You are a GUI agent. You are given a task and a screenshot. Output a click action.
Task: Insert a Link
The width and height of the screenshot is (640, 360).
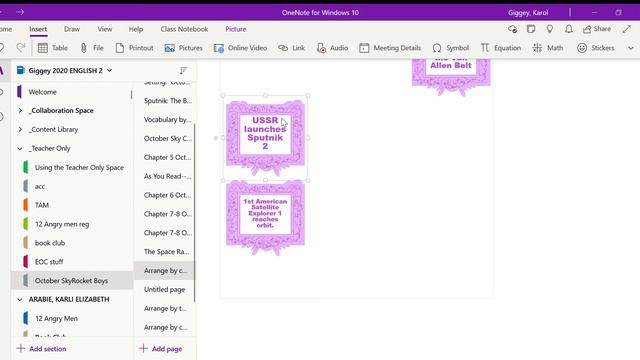[x=291, y=48]
